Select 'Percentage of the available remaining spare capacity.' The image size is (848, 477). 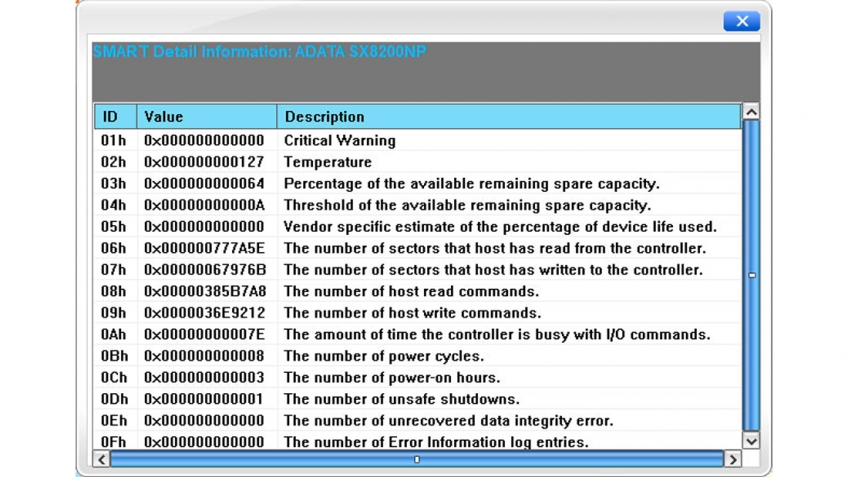472,184
